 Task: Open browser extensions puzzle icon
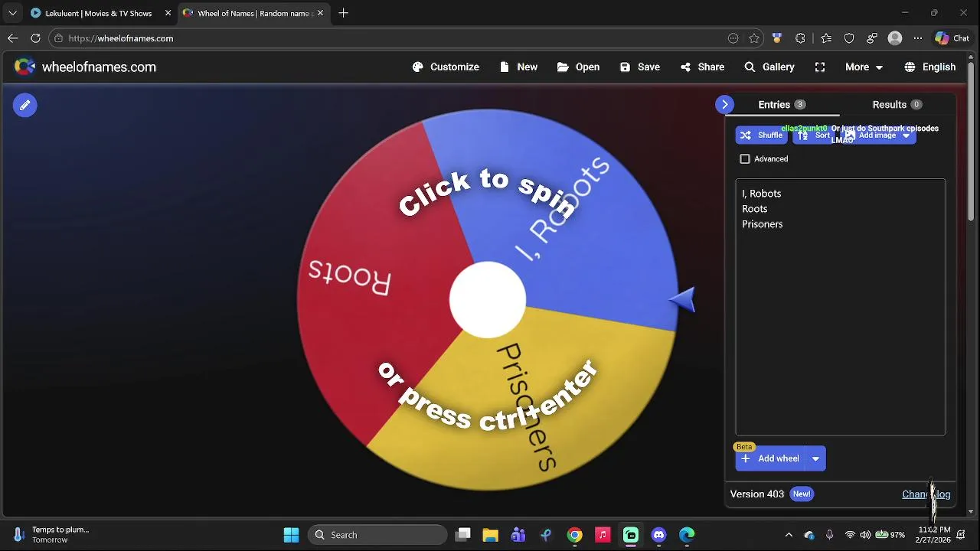[x=801, y=38]
